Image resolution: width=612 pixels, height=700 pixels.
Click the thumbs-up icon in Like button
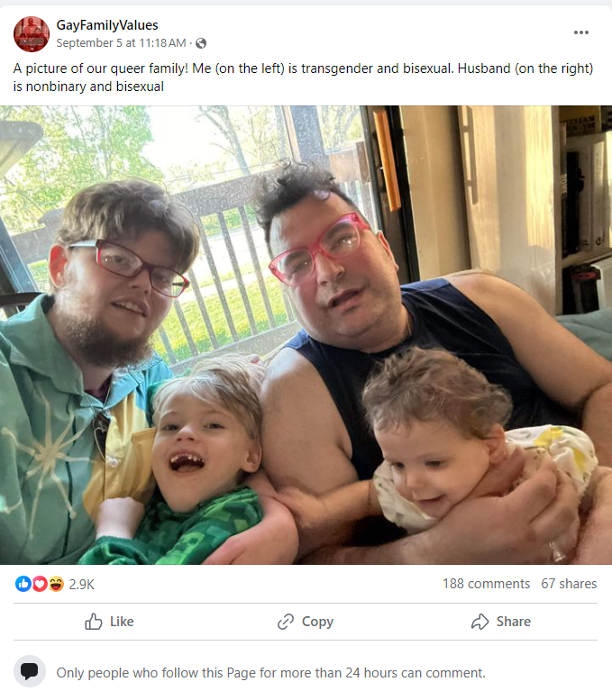94,622
